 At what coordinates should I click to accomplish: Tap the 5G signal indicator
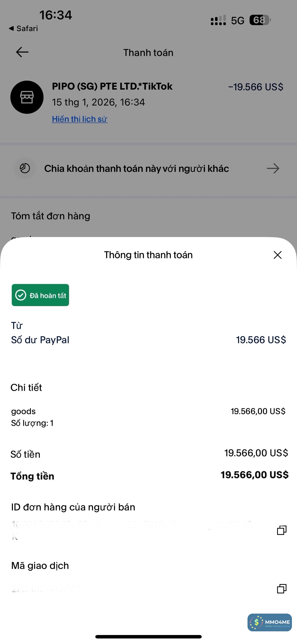(x=237, y=20)
